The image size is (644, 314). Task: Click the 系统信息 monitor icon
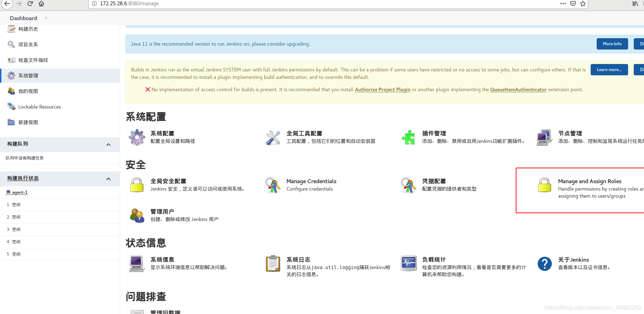(137, 264)
